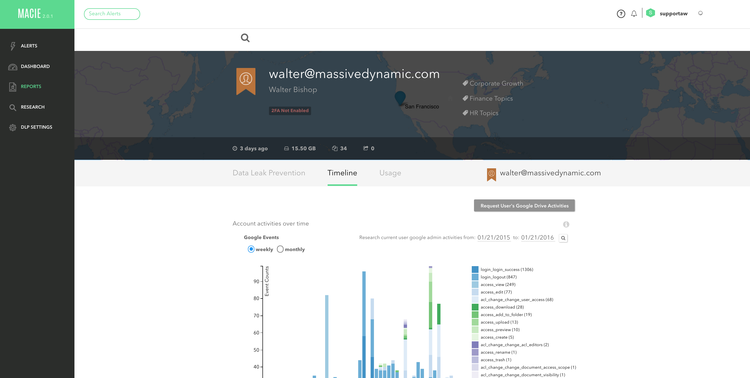Image resolution: width=750 pixels, height=378 pixels.
Task: Click the San Francisco map pin
Action: click(400, 98)
